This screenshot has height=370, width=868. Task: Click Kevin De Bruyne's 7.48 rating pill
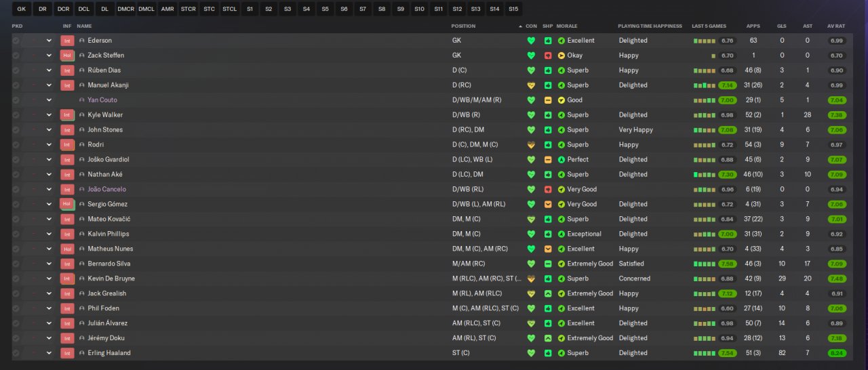tap(837, 279)
